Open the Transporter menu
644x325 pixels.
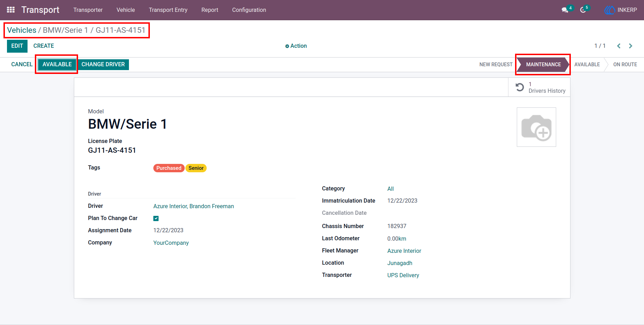(x=88, y=10)
